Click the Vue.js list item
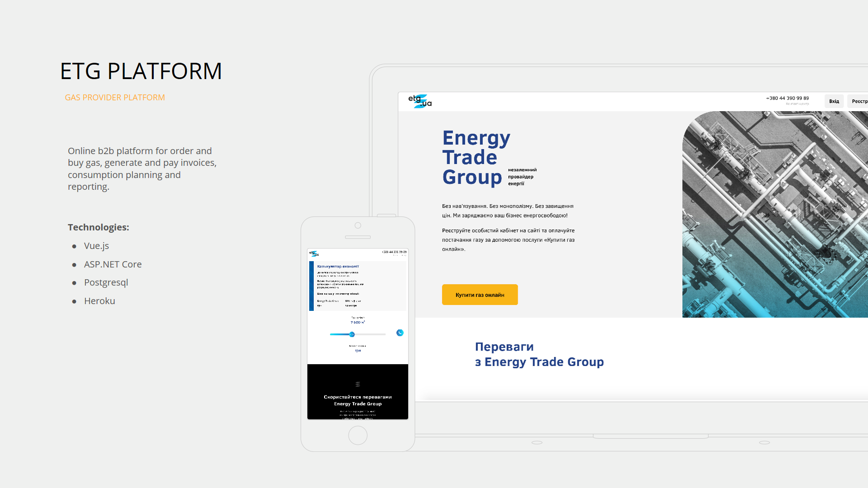This screenshot has height=488, width=868. coord(96,246)
